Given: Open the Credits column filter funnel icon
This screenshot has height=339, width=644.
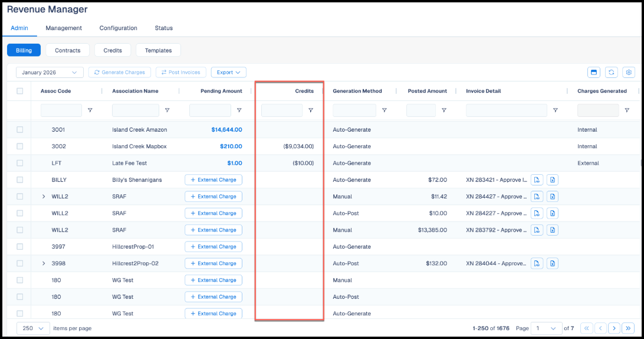Looking at the screenshot, I should [311, 110].
